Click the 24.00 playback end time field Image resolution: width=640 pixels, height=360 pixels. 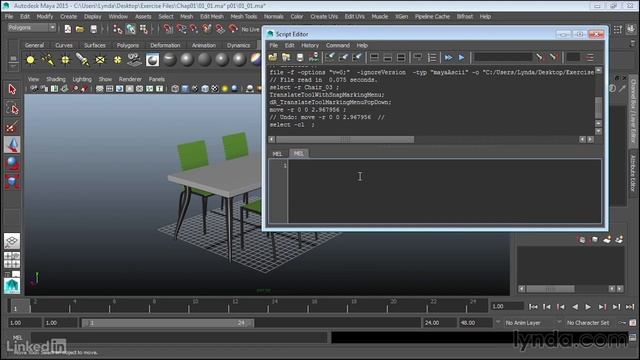point(440,323)
